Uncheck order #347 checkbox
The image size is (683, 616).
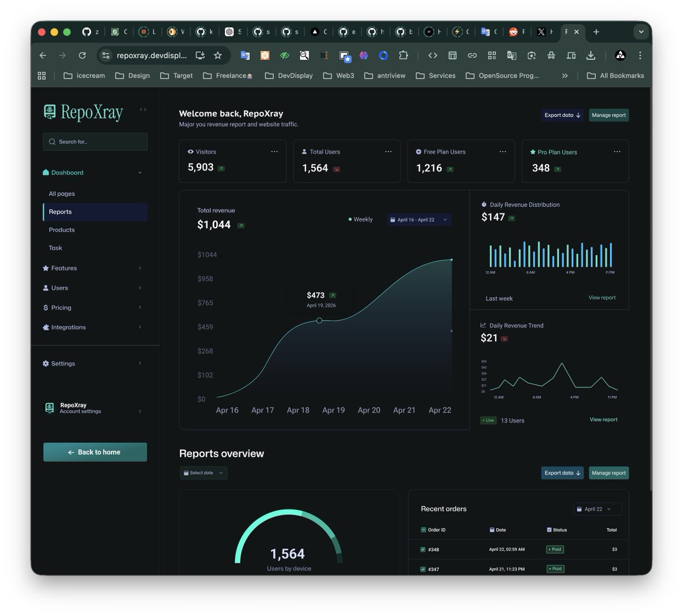pos(423,569)
